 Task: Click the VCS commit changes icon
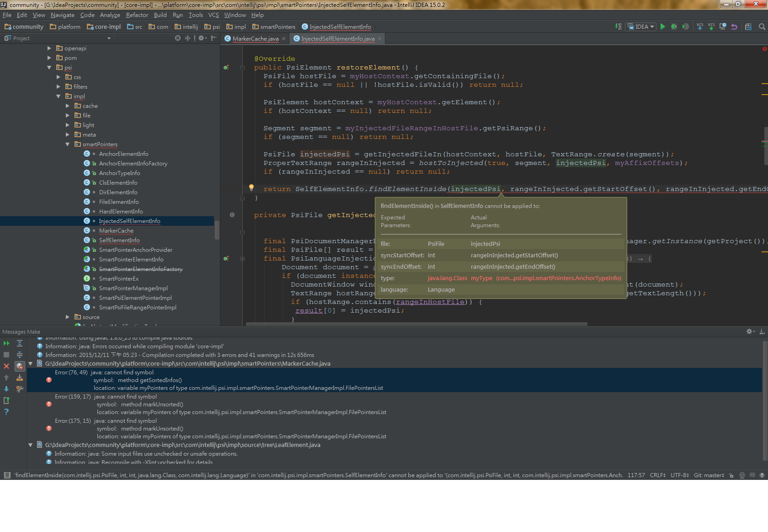711,27
